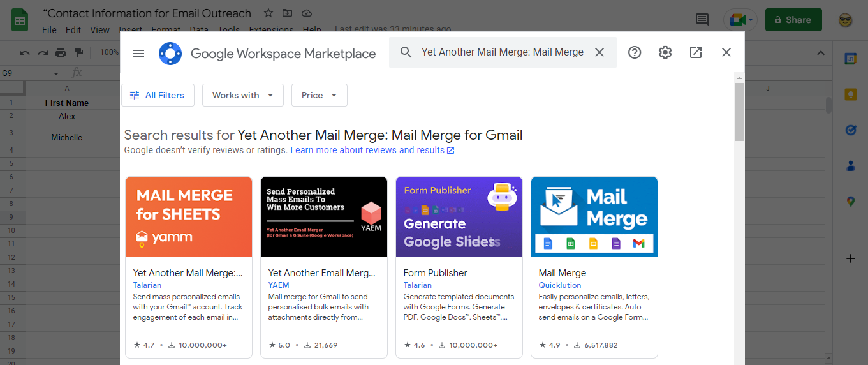Collapse the Sheets toolbar chevron

(821, 53)
